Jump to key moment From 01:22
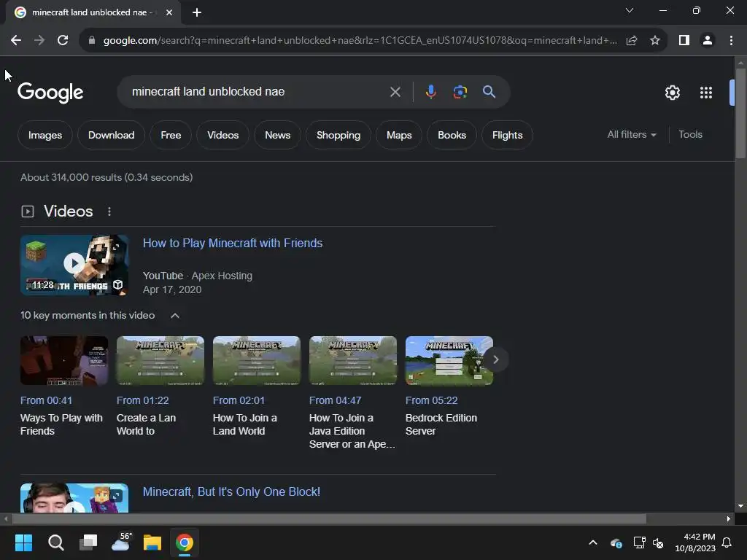Screen dimensions: 747x560 click(x=142, y=400)
